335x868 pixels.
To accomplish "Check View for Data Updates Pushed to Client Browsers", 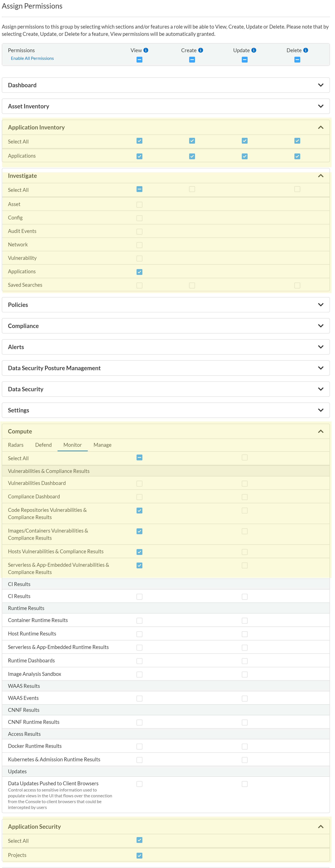I will click(139, 784).
